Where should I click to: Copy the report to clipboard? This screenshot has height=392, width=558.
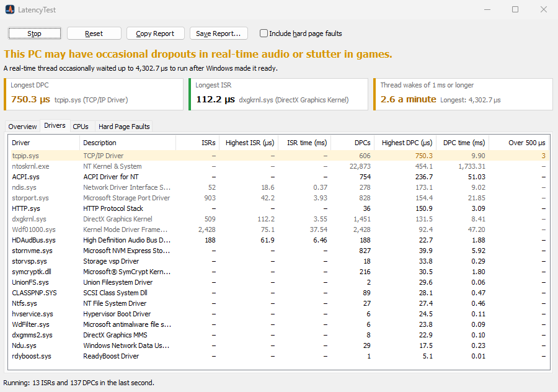tap(155, 33)
